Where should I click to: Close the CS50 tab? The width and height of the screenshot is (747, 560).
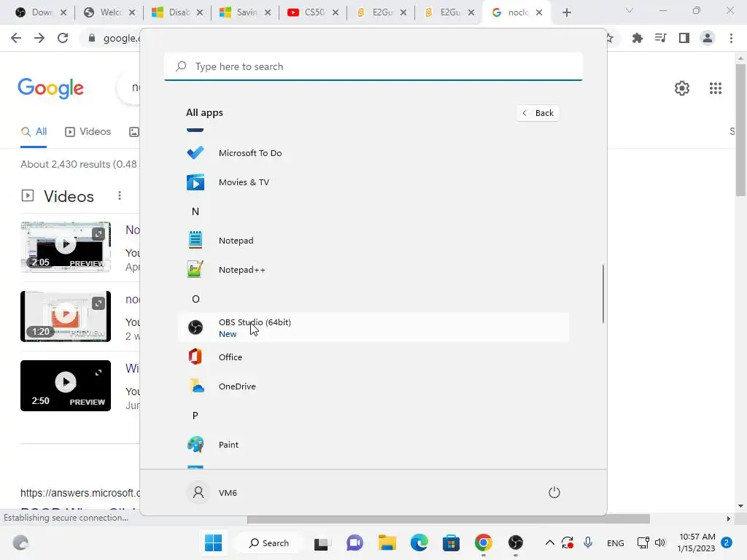click(336, 12)
